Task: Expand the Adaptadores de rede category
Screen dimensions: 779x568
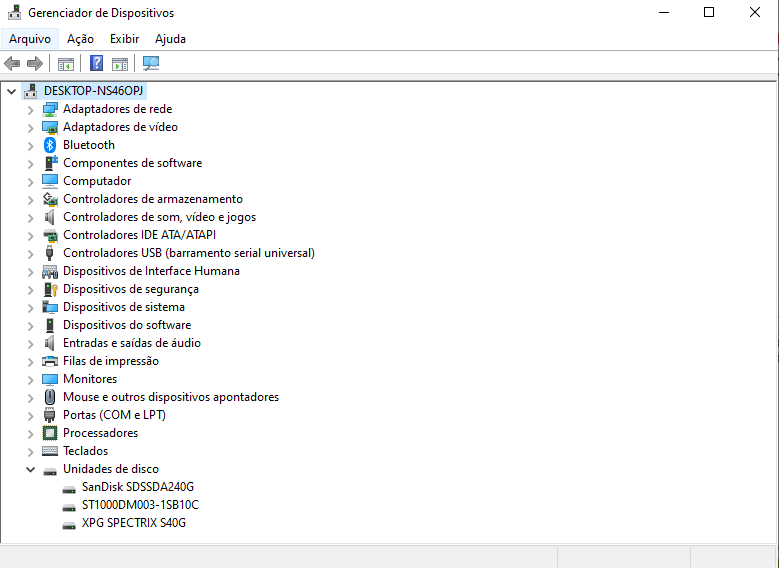Action: (30, 109)
